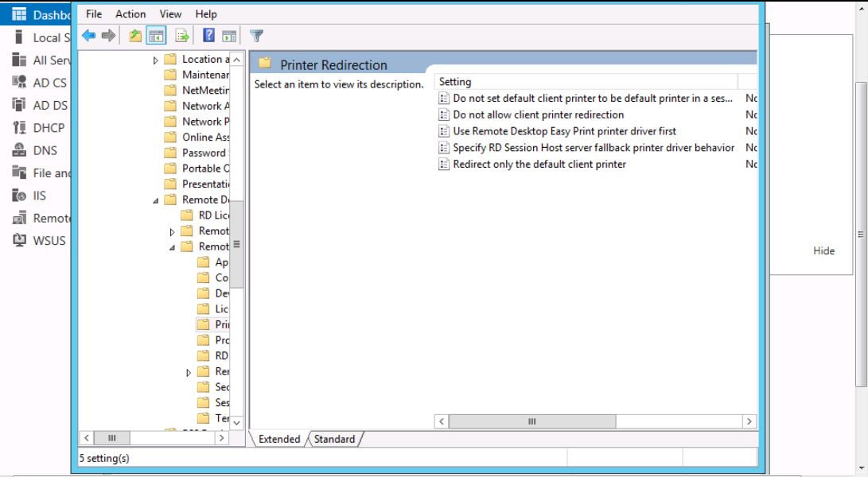The height and width of the screenshot is (477, 868).
Task: Toggle the Show/Hide Console Tree button
Action: [157, 36]
